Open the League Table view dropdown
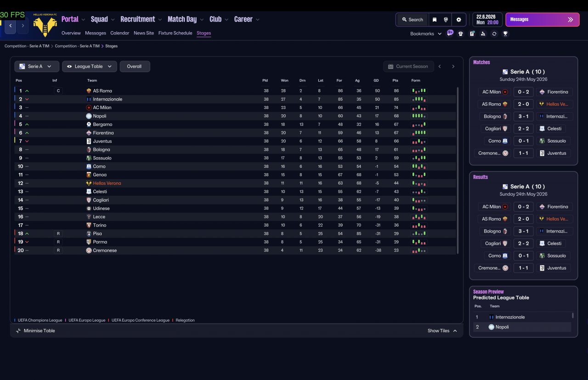This screenshot has width=588, height=380. tap(90, 67)
